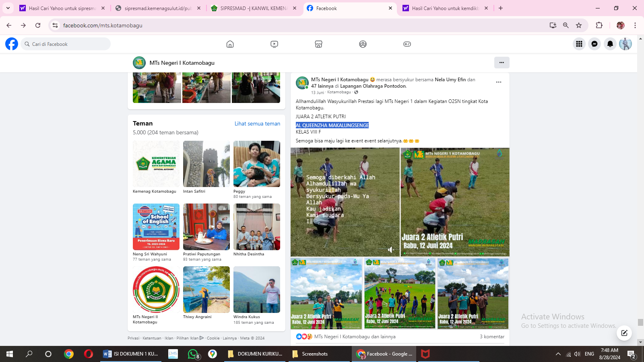Viewport: 644px width, 362px height.
Task: Click Lihat semua teman link
Action: (257, 123)
